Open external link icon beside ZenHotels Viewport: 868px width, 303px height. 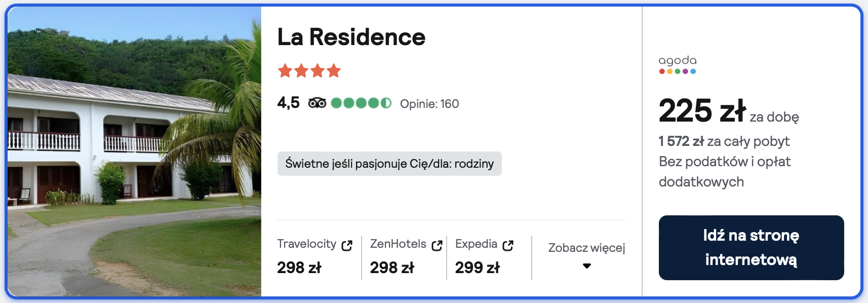tap(437, 246)
